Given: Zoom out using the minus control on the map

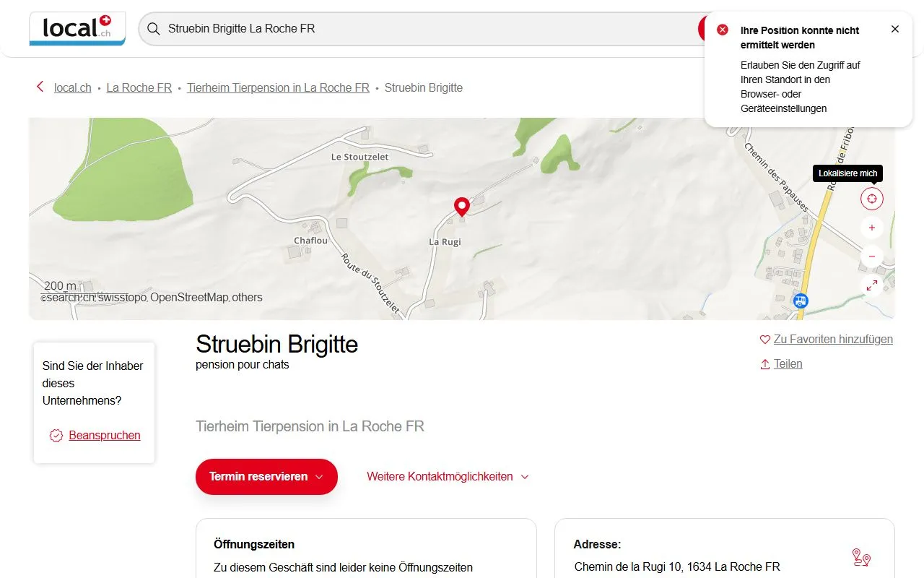Looking at the screenshot, I should click(871, 256).
